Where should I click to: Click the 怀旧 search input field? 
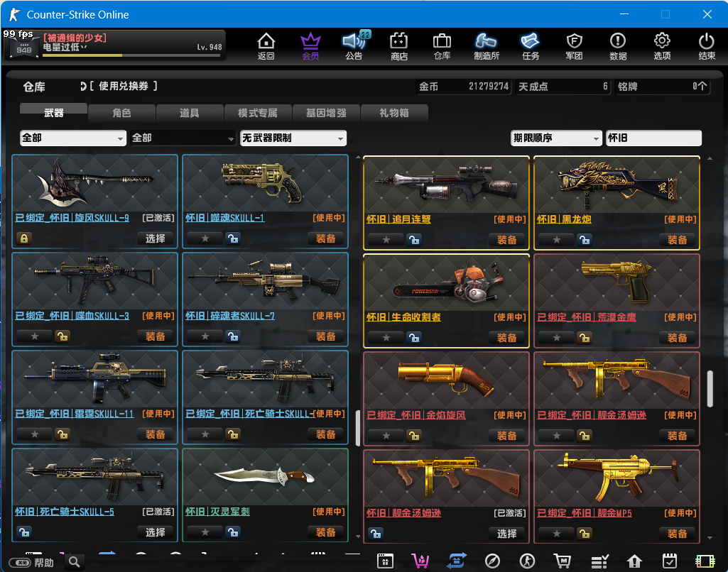click(653, 138)
